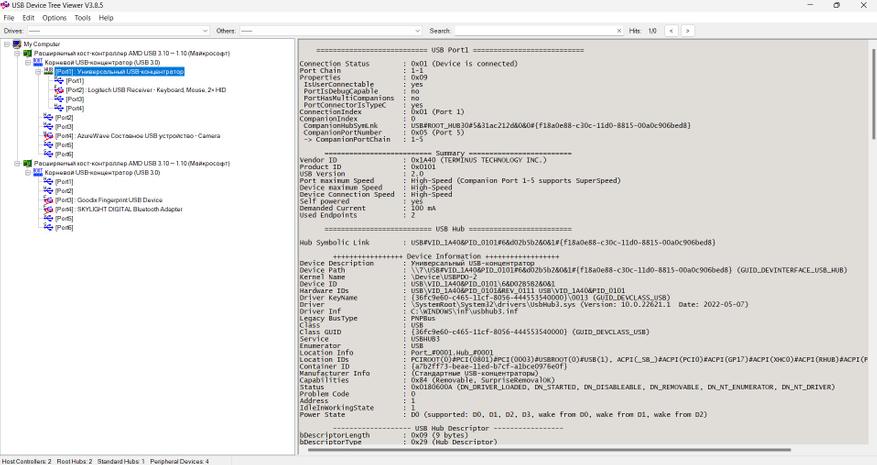
Task: Select the SKYLIGHT DIGITAL Bluetooth Adapter row
Action: point(119,209)
